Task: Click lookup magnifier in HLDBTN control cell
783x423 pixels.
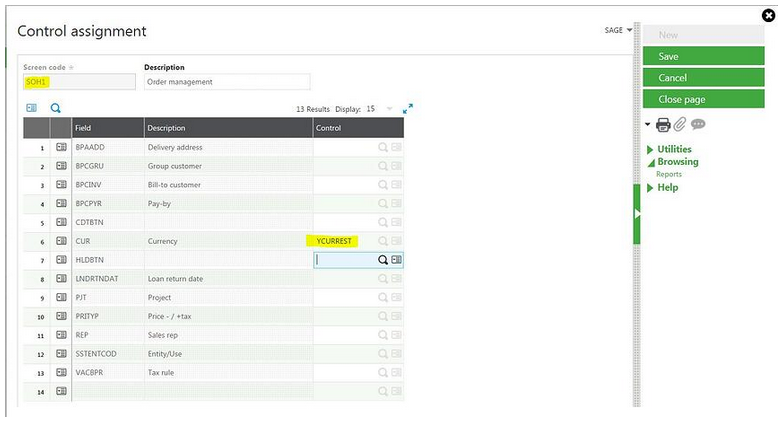Action: [382, 260]
